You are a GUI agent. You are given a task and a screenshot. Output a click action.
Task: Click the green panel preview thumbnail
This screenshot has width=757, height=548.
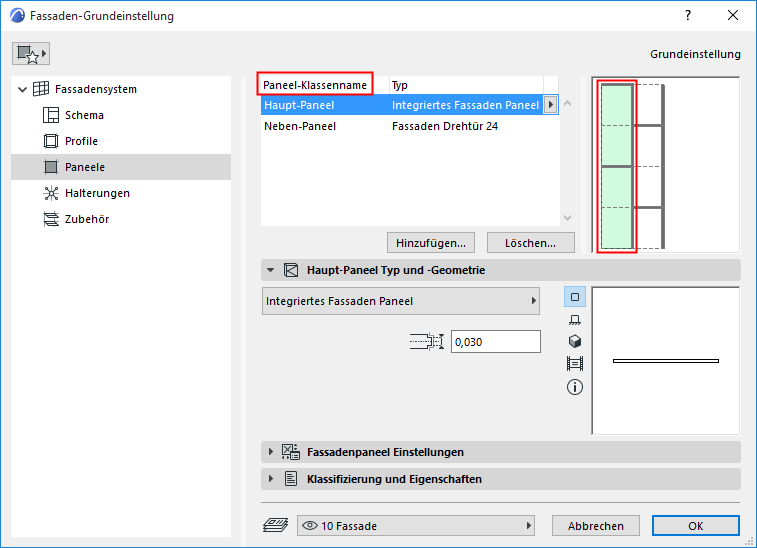tap(617, 166)
